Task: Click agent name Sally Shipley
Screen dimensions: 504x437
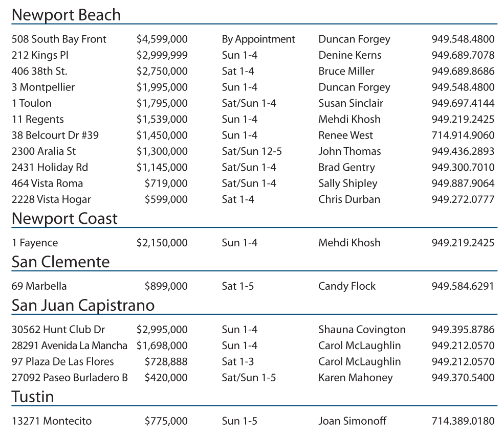Action: click(347, 183)
